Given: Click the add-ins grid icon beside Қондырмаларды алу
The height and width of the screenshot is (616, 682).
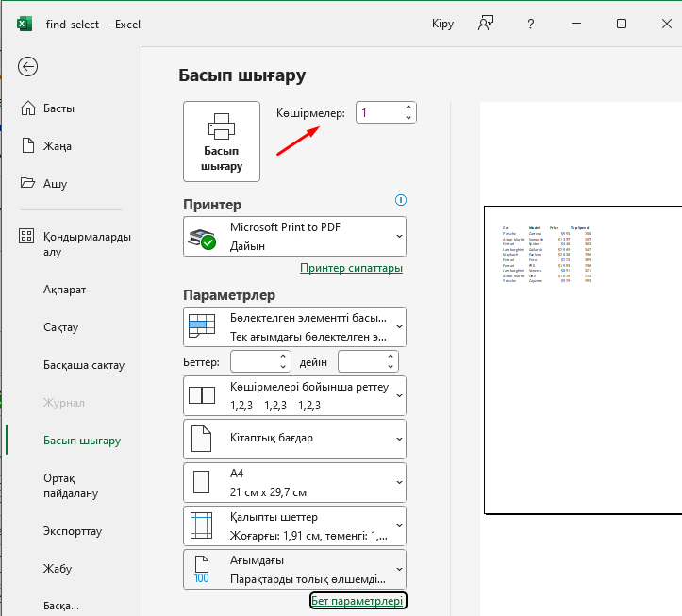Looking at the screenshot, I should [x=26, y=236].
